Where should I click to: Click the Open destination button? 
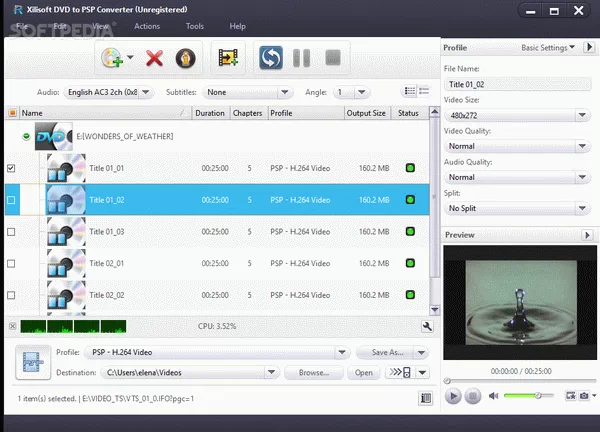364,373
